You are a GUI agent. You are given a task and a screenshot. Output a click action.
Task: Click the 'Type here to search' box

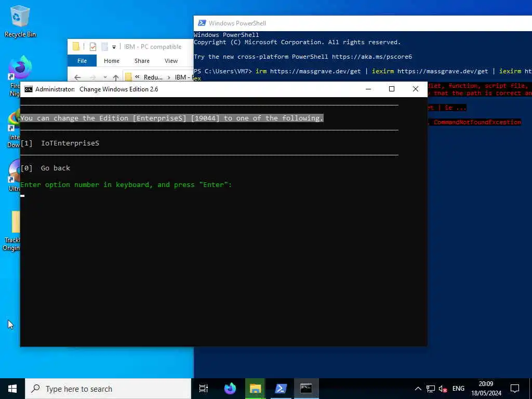pyautogui.click(x=108, y=389)
